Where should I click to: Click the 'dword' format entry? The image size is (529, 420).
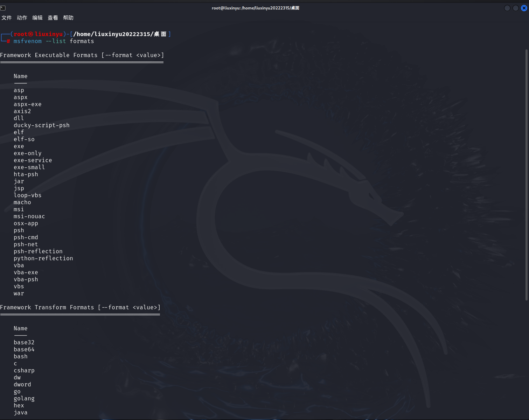[22, 385]
